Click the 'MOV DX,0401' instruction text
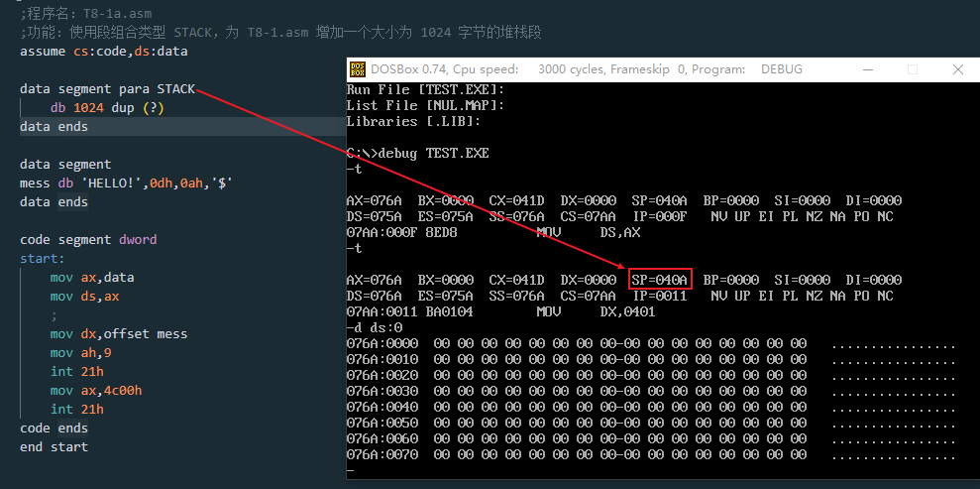Screen dimensions: 980x489 pos(596,311)
